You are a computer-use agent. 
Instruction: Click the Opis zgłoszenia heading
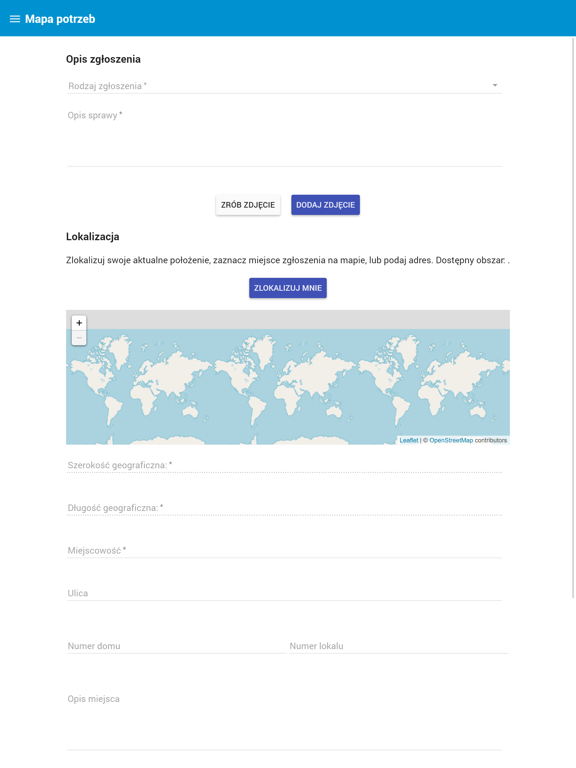[103, 59]
